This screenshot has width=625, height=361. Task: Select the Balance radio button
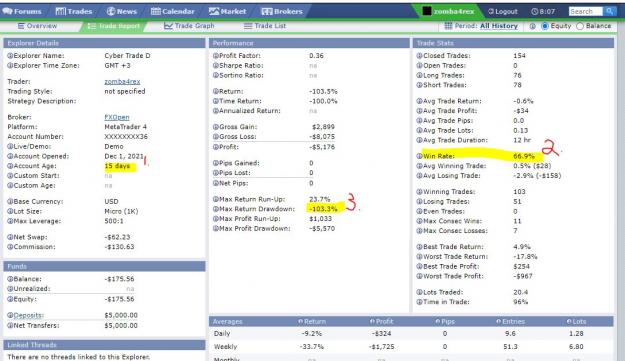coord(580,26)
